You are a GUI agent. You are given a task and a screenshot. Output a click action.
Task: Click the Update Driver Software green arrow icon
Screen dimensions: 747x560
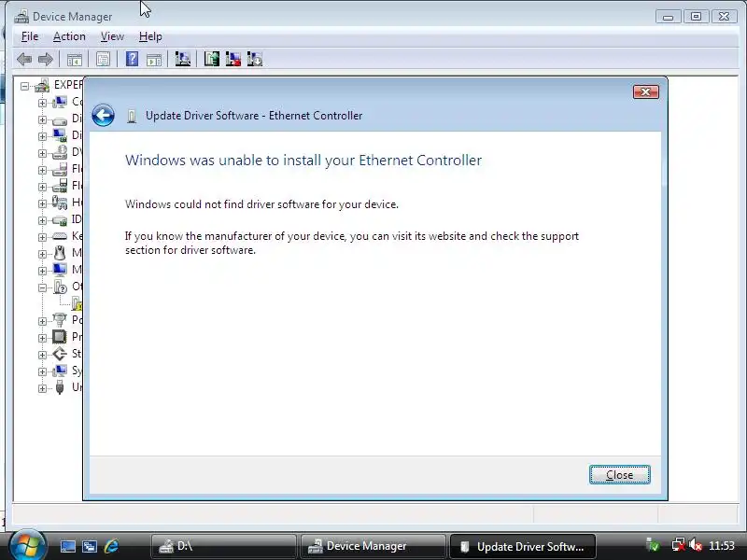[x=212, y=59]
